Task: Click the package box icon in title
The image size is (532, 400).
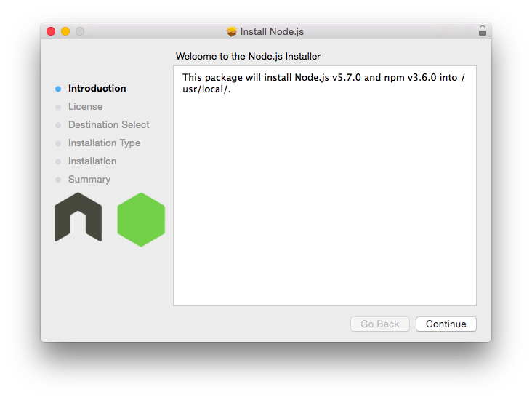Action: point(231,31)
